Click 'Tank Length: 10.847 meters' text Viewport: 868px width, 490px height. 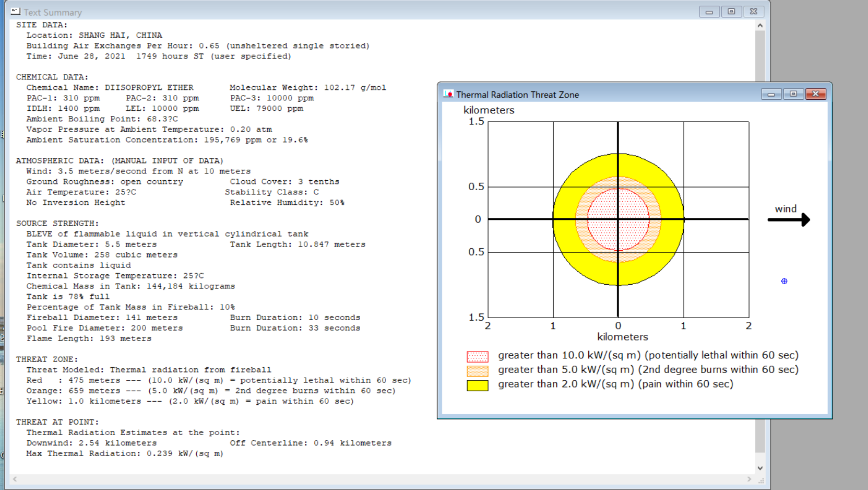point(298,244)
